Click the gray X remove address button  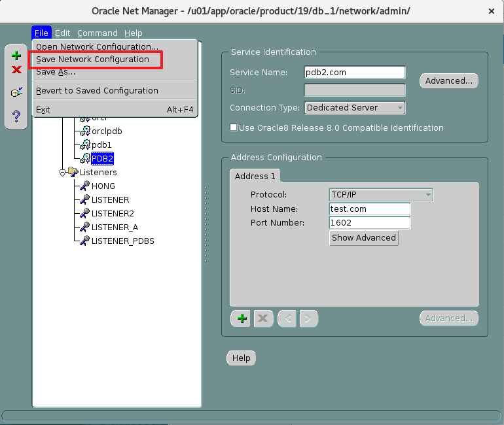264,318
